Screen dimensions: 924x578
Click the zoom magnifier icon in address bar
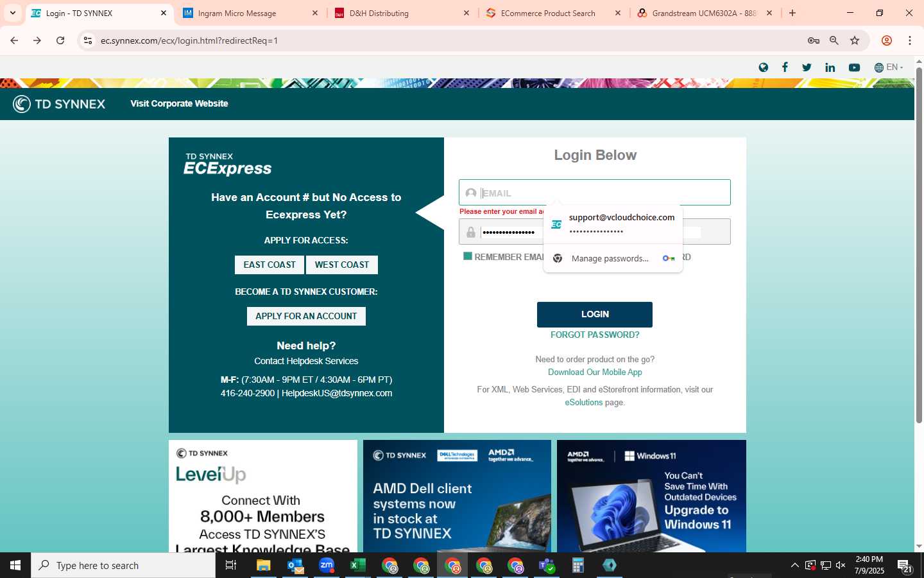834,40
